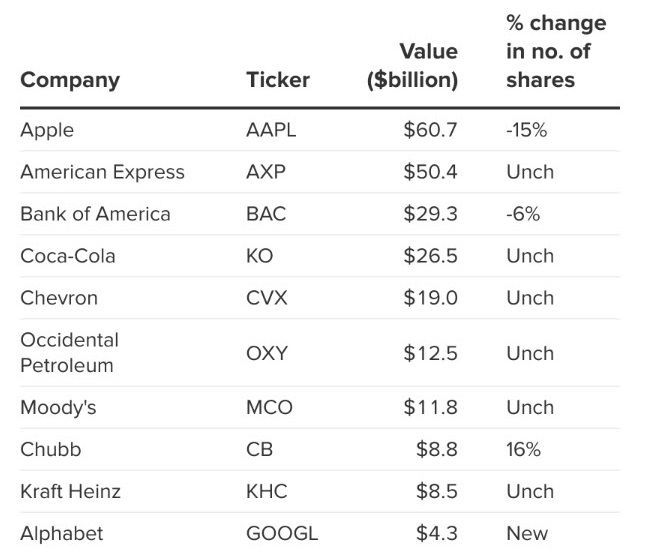
Task: Click the Occidental Petroleum company name
Action: pyautogui.click(x=69, y=353)
